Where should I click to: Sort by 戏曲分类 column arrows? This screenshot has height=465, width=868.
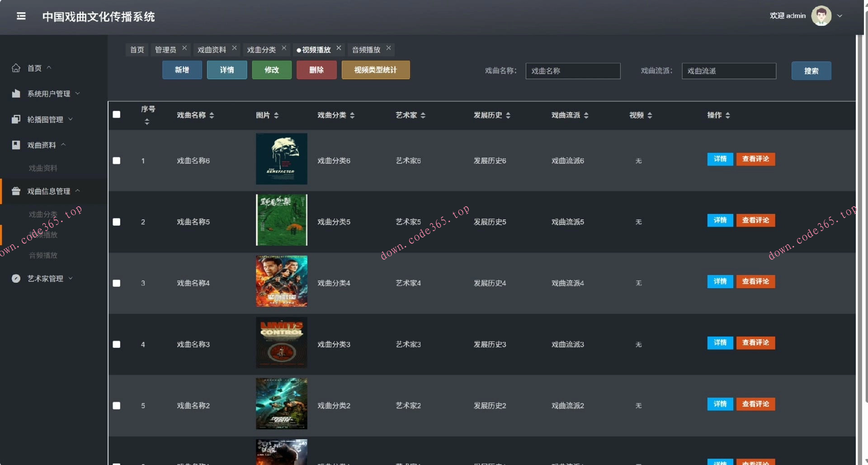pyautogui.click(x=352, y=115)
